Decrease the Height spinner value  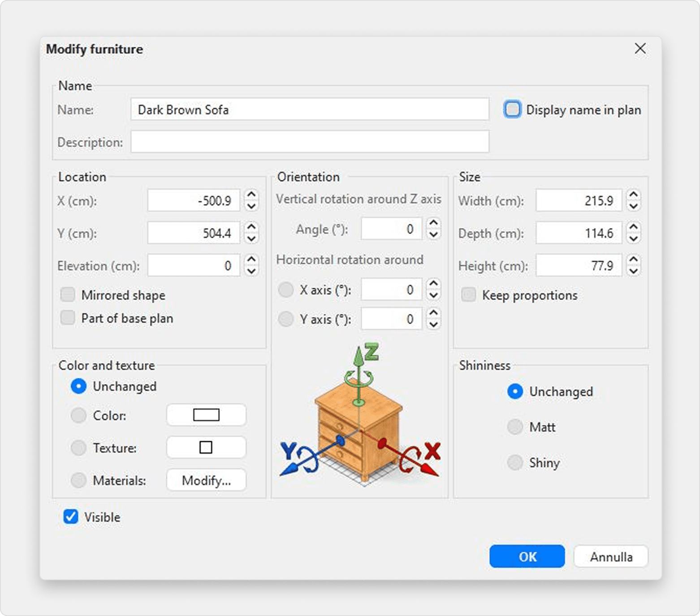pyautogui.click(x=633, y=271)
